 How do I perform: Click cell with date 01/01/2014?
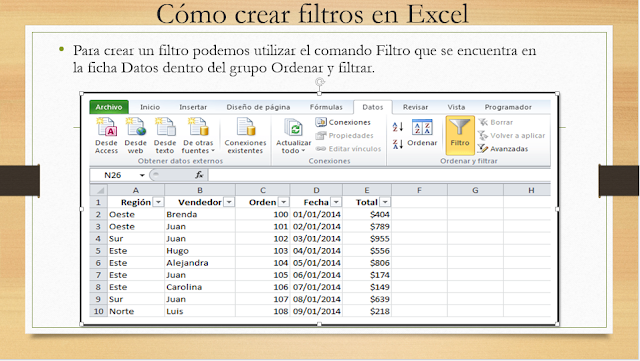pyautogui.click(x=316, y=214)
